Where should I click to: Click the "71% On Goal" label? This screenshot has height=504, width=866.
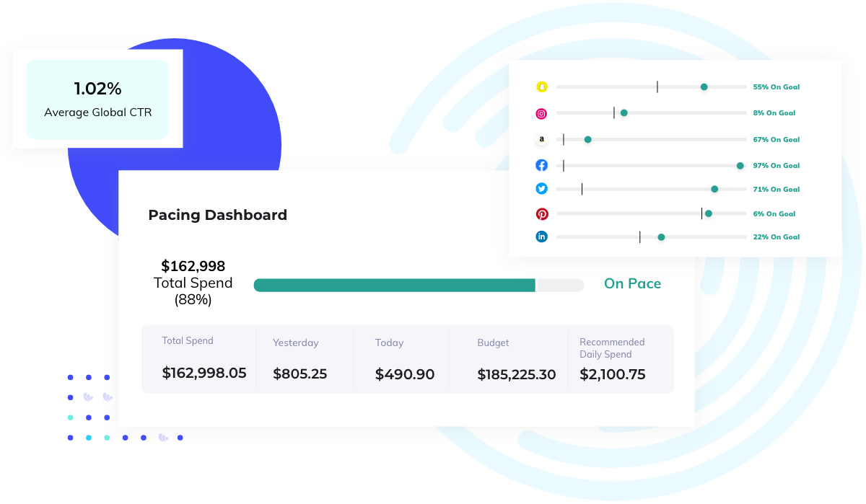777,190
